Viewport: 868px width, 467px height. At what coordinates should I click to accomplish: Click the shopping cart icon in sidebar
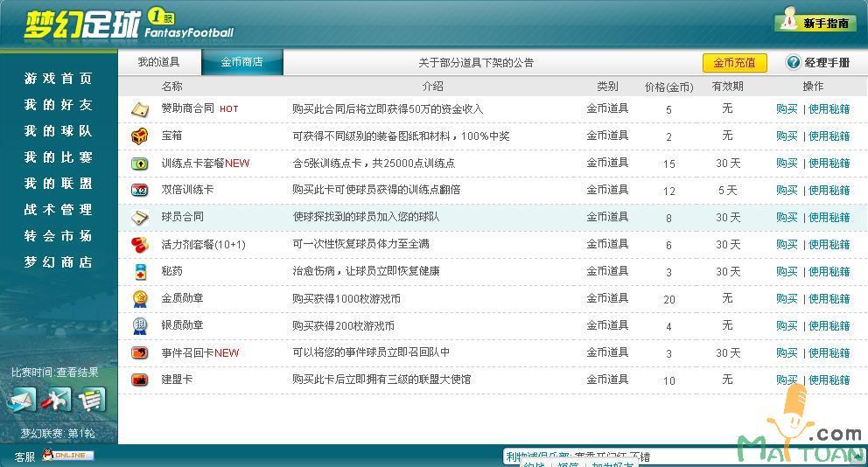[91, 401]
